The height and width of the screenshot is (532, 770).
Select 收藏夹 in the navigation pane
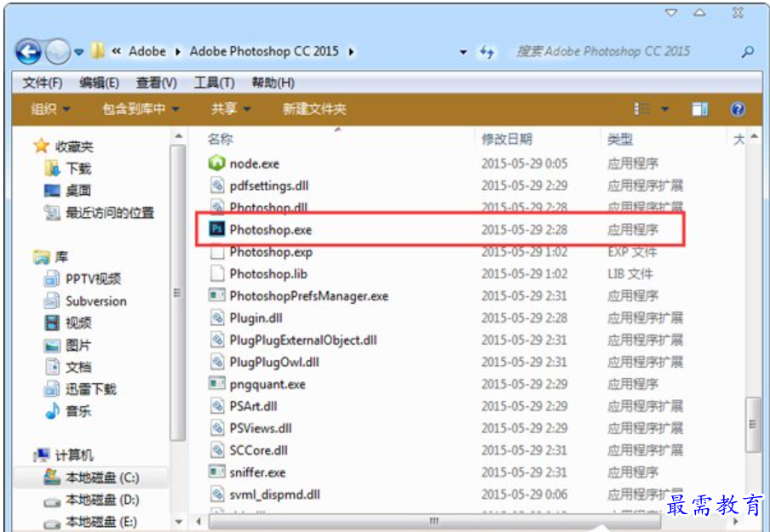pos(74,146)
